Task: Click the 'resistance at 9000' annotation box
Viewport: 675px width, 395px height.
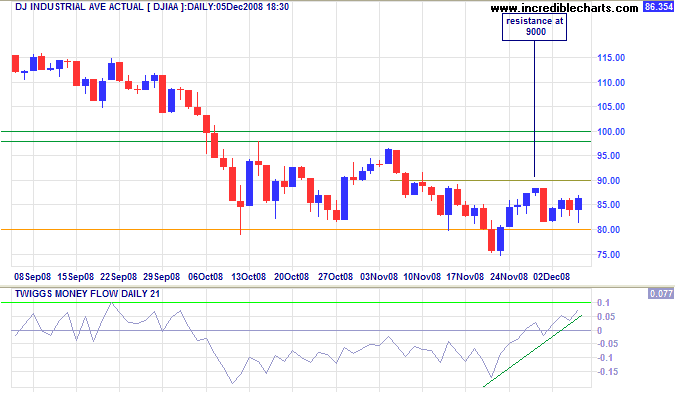Action: coord(534,27)
